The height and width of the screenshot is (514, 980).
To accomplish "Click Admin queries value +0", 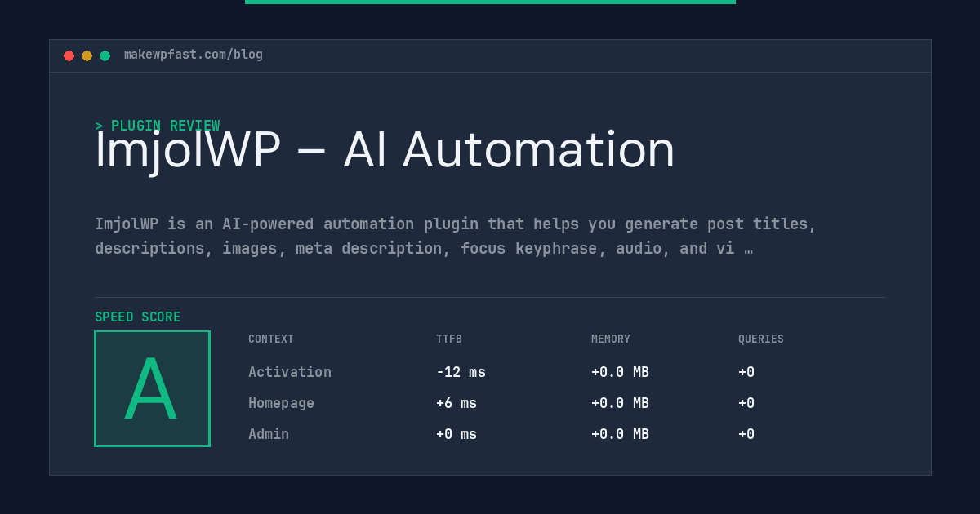I will [746, 434].
